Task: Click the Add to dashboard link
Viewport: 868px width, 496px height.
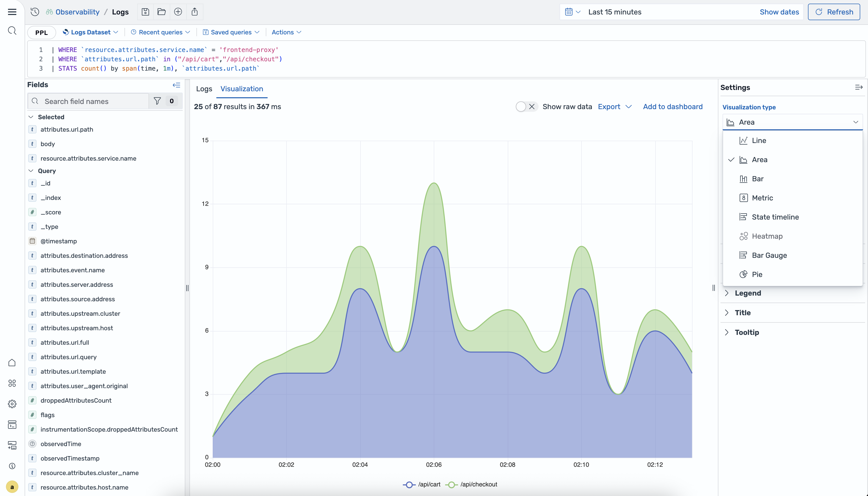Action: 672,106
